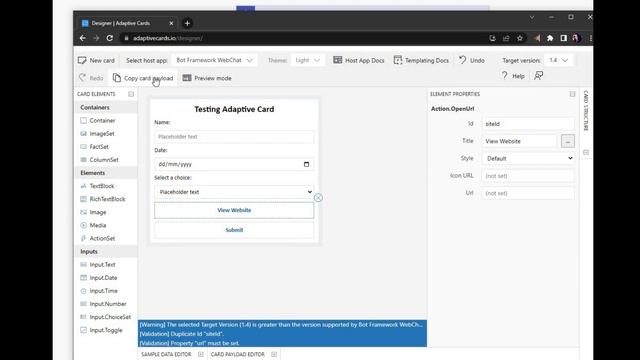Go back in the browser
The width and height of the screenshot is (640, 360).
(83, 38)
